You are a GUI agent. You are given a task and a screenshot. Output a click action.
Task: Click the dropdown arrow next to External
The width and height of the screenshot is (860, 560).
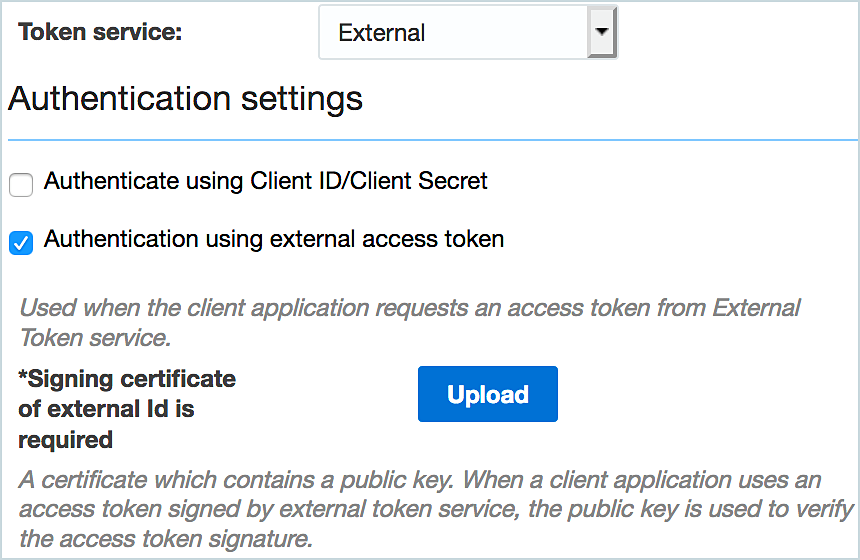pyautogui.click(x=601, y=32)
